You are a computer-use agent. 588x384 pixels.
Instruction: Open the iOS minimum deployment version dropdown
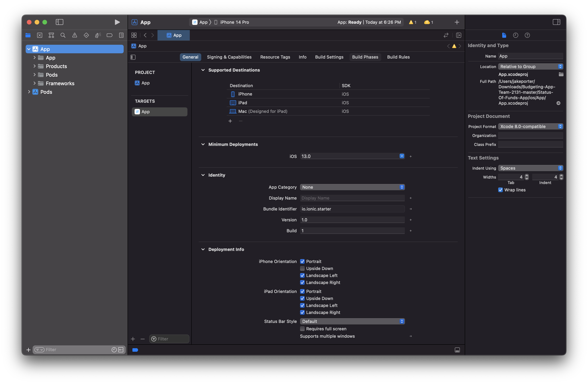click(402, 156)
